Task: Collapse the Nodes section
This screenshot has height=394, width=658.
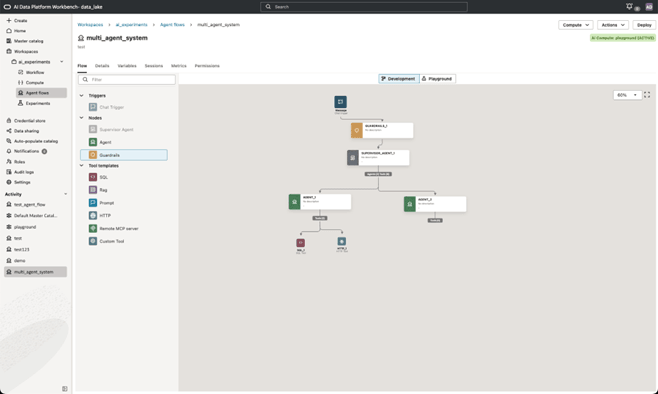Action: tap(81, 117)
